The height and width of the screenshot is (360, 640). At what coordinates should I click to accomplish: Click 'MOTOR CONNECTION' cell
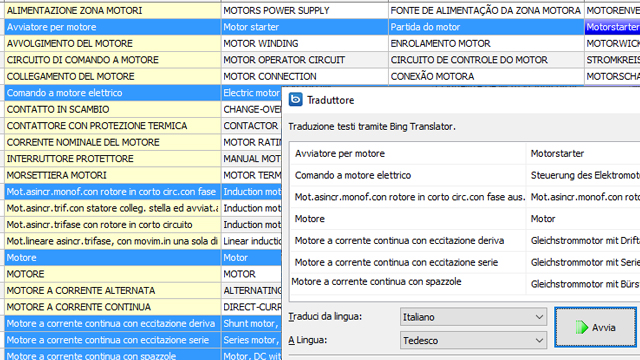click(304, 76)
